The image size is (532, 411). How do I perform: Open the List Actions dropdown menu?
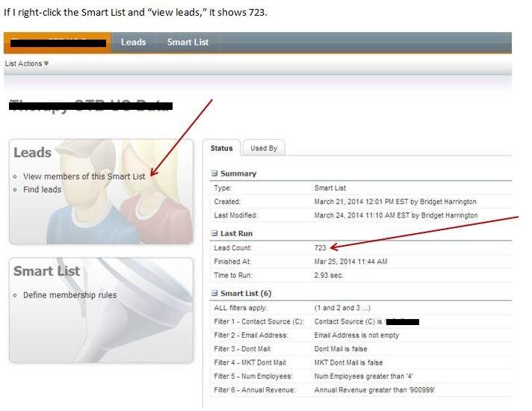26,64
